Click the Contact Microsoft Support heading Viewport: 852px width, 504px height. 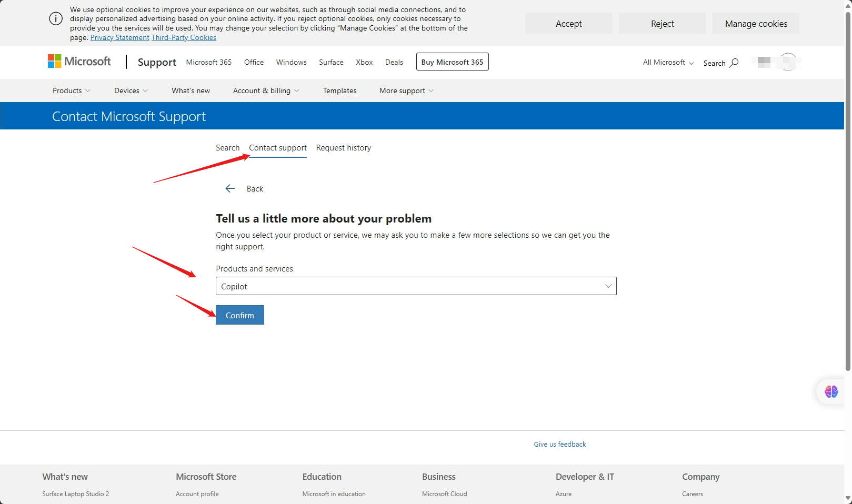129,116
